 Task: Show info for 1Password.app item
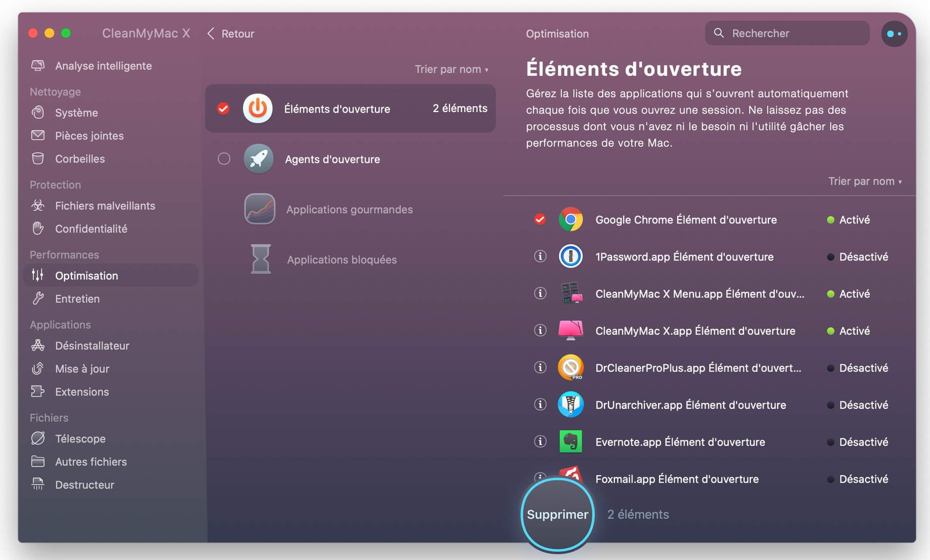(540, 256)
